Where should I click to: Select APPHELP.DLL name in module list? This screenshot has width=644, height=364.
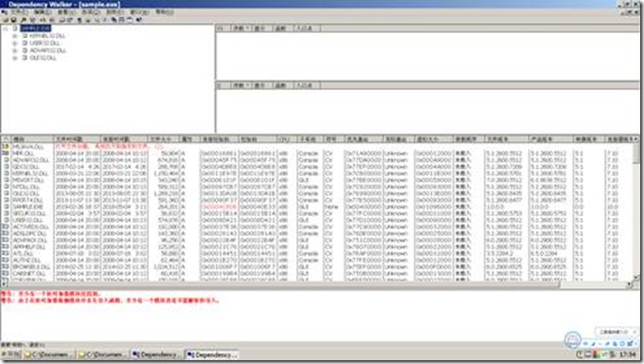[x=28, y=246]
